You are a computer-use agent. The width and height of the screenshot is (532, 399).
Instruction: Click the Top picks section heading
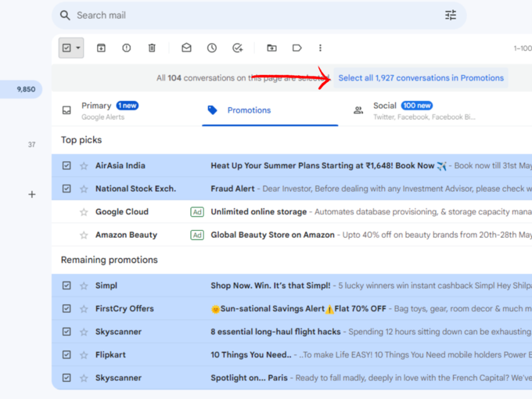(81, 140)
